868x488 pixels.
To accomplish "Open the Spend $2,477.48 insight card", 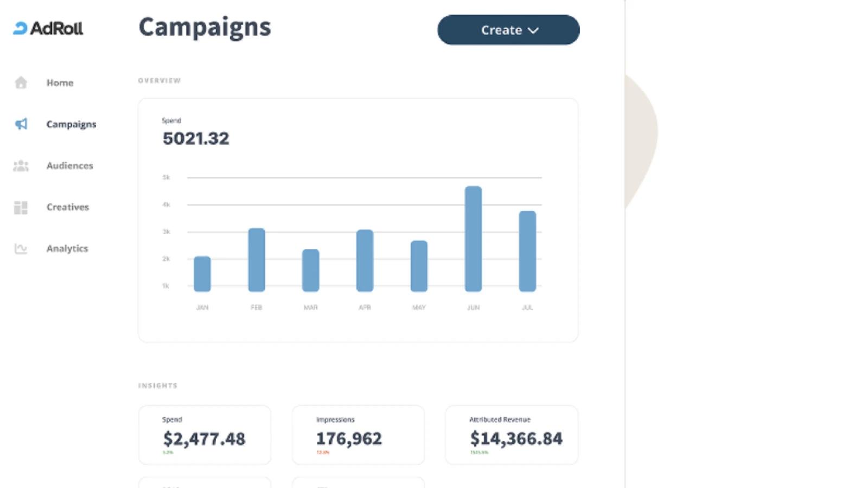I will point(205,435).
